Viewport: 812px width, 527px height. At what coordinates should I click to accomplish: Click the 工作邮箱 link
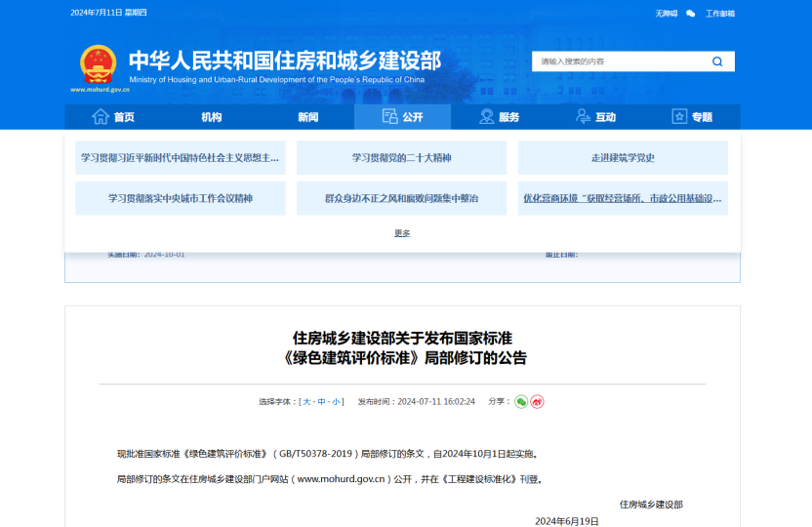[x=720, y=14]
